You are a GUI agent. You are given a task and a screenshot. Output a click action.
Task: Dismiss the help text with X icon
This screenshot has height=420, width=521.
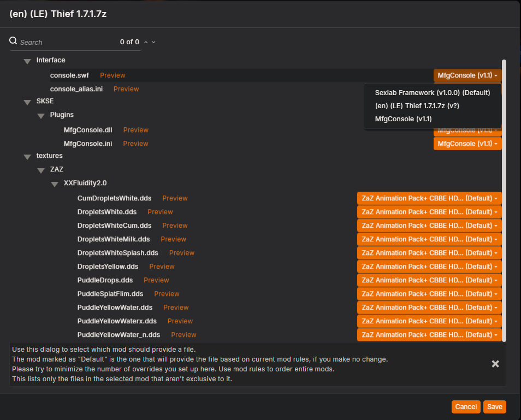pos(495,364)
